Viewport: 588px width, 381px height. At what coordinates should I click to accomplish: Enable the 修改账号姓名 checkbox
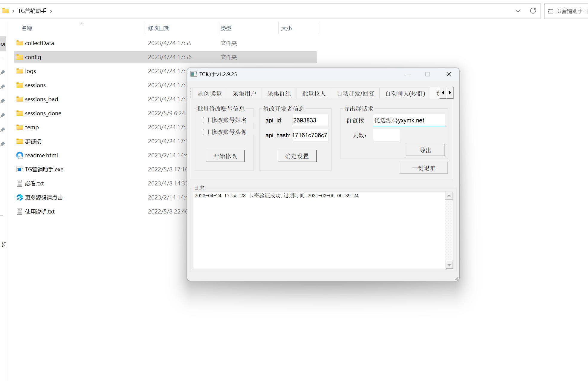[x=206, y=120]
